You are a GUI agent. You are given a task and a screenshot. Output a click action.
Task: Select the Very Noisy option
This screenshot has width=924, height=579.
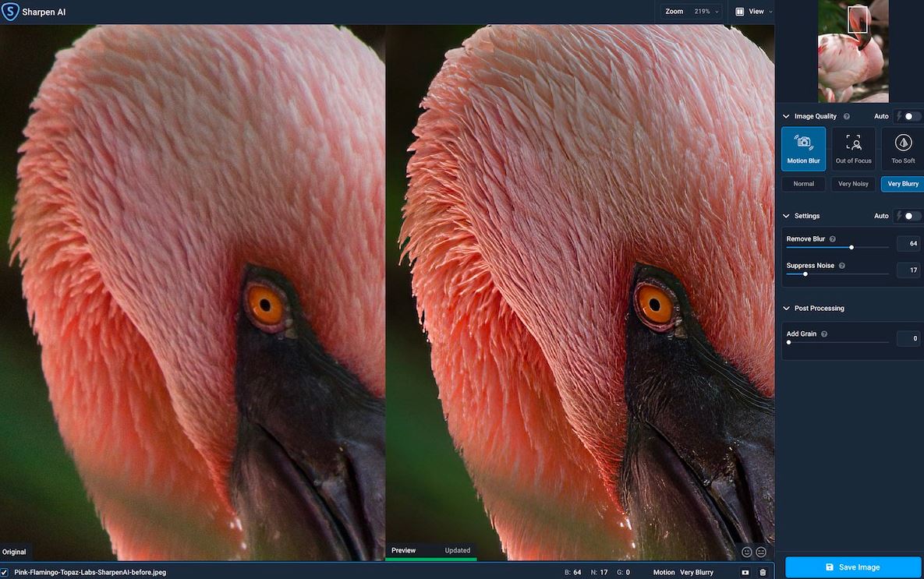tap(853, 184)
